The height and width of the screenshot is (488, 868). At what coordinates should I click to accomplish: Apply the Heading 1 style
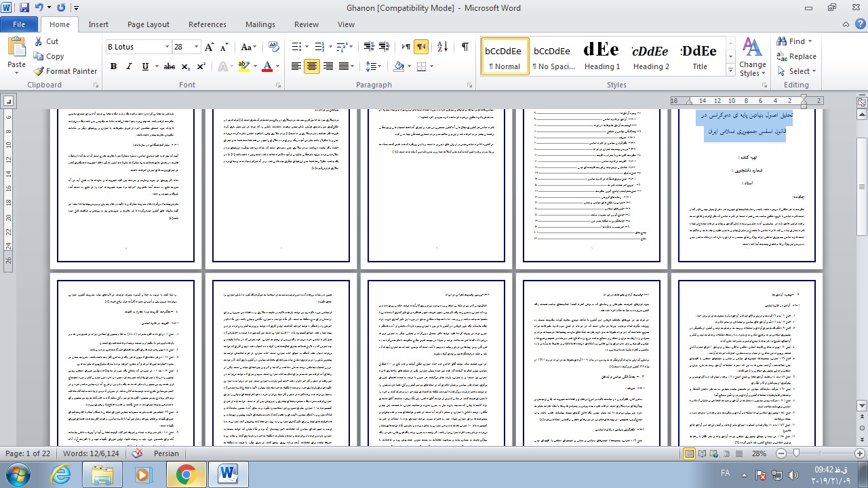[x=602, y=56]
